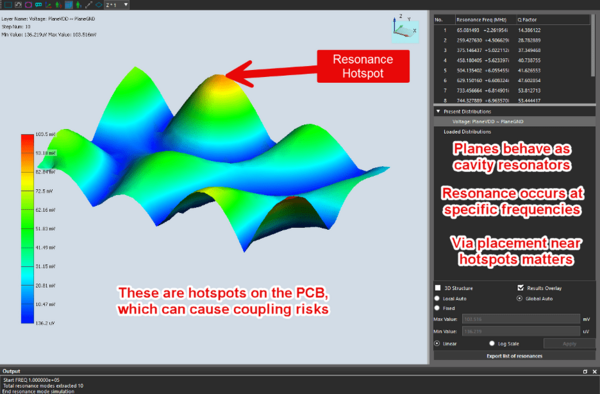The image size is (600, 394).
Task: Enable the 3D Structure checkbox
Action: pos(438,288)
